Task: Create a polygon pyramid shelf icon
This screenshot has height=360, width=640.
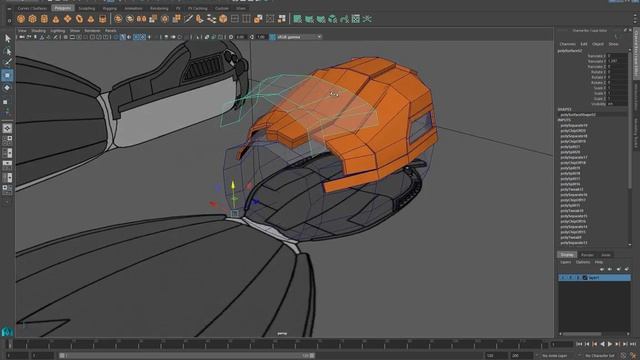Action: (x=91, y=19)
